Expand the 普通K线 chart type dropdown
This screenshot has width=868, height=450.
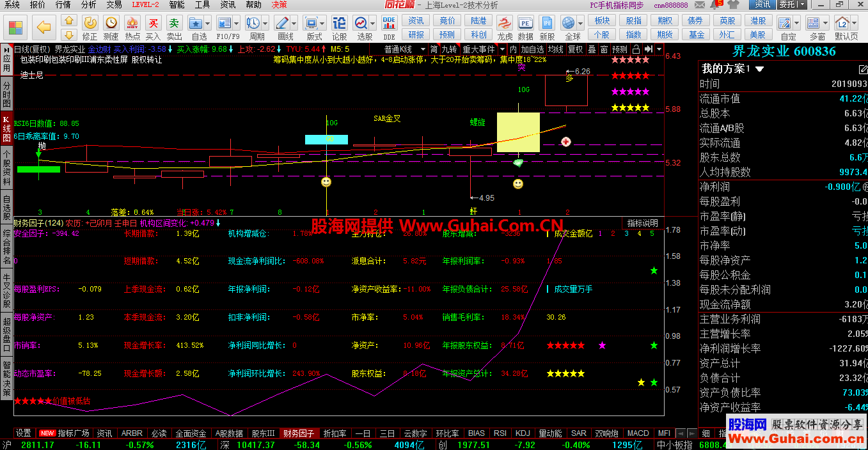pos(423,49)
